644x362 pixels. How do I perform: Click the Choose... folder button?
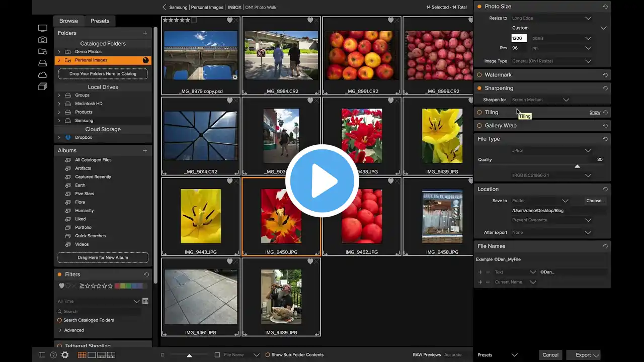(x=595, y=201)
